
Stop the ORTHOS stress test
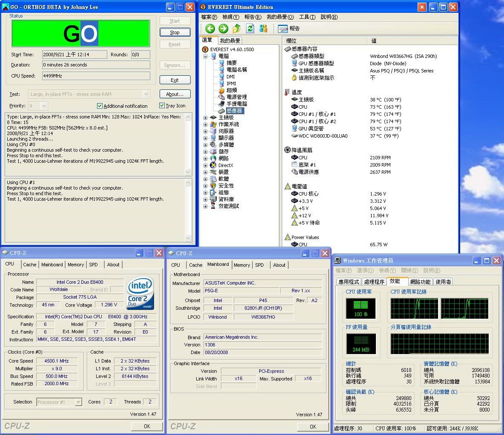175,32
